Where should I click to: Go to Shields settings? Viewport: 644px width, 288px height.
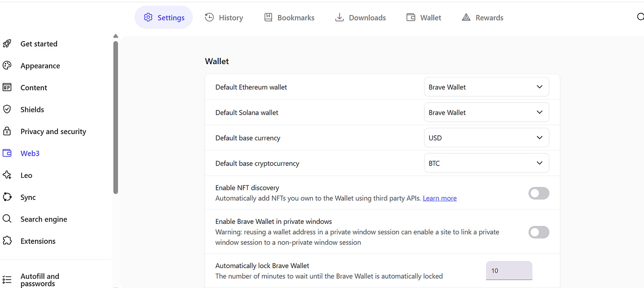tap(32, 109)
